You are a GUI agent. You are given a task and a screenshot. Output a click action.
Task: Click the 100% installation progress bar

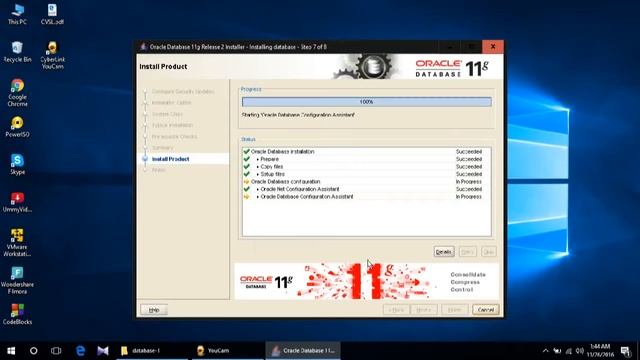pyautogui.click(x=367, y=102)
